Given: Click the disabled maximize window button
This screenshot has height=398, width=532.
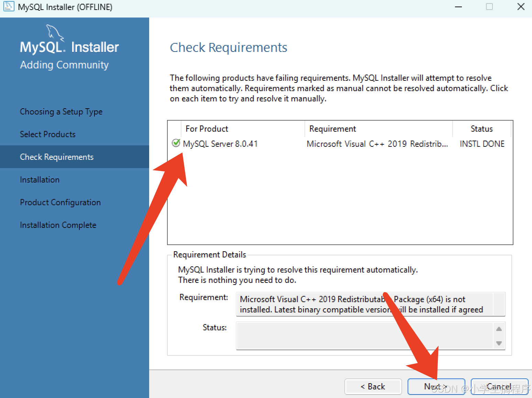Looking at the screenshot, I should click(x=489, y=7).
